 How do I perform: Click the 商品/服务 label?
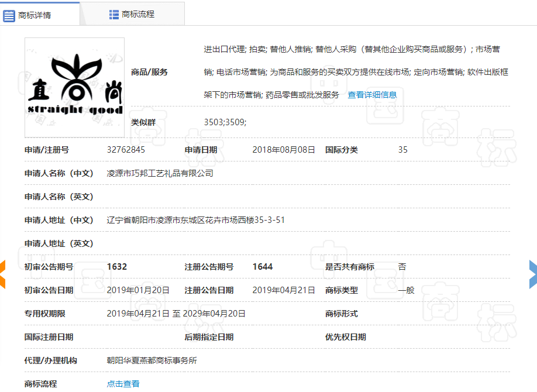(x=149, y=73)
